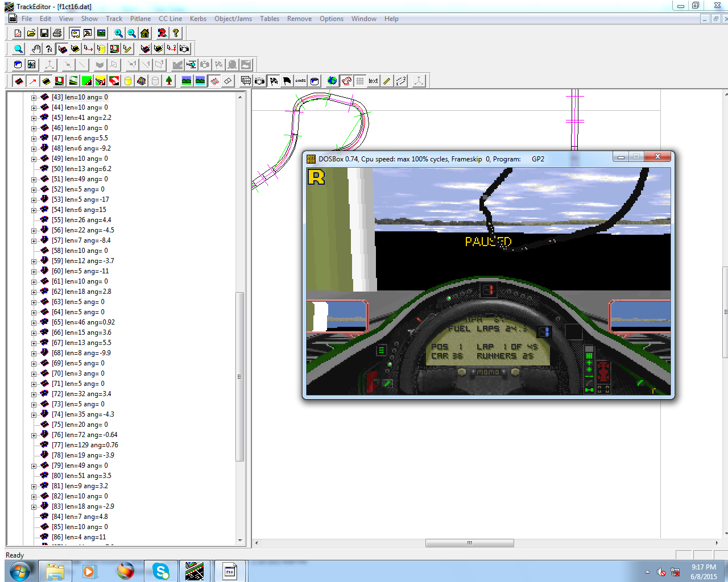Image resolution: width=728 pixels, height=582 pixels.
Task: Toggle the checkered flags display button
Action: [274, 81]
